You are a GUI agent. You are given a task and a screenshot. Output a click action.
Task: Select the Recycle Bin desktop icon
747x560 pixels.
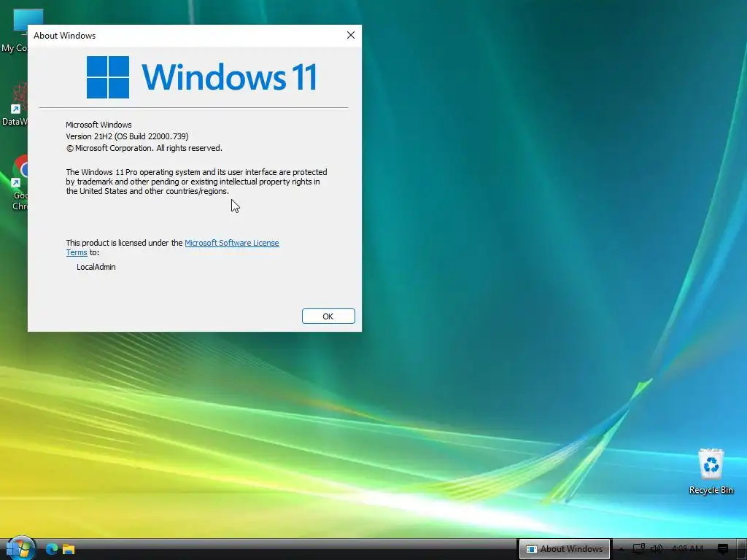click(711, 472)
